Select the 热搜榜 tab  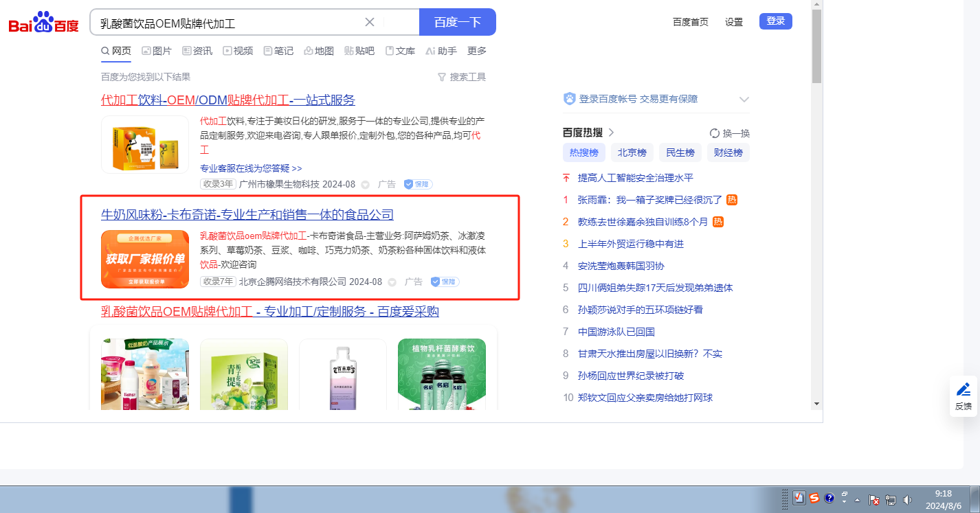point(584,152)
